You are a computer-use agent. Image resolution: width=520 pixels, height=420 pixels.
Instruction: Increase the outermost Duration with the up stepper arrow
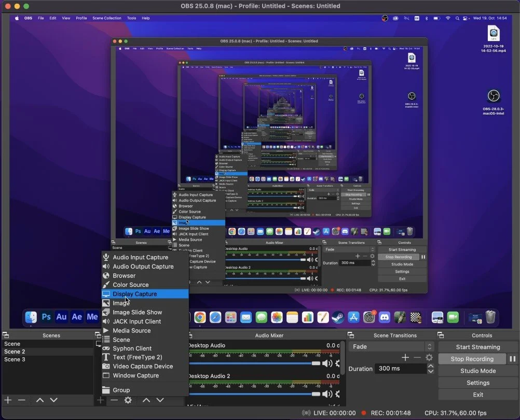point(430,366)
